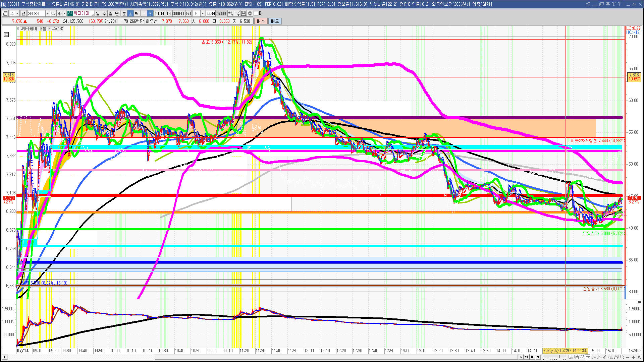The image size is (644, 362).
Task: Toggle the D checkbox in toolbar
Action: (256, 13)
